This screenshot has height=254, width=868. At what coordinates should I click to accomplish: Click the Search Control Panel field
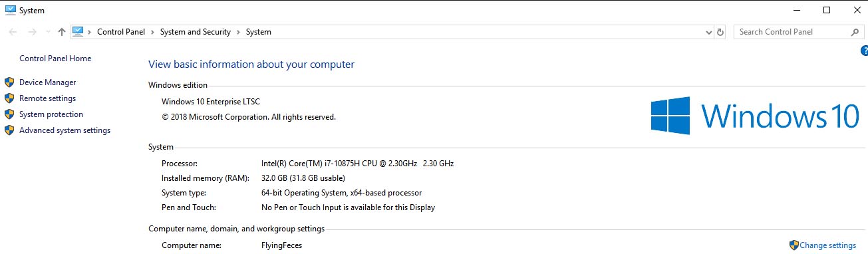click(792, 32)
